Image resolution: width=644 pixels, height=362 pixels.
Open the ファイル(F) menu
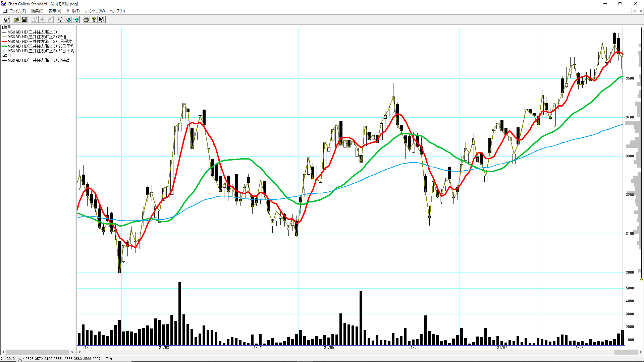[18, 11]
